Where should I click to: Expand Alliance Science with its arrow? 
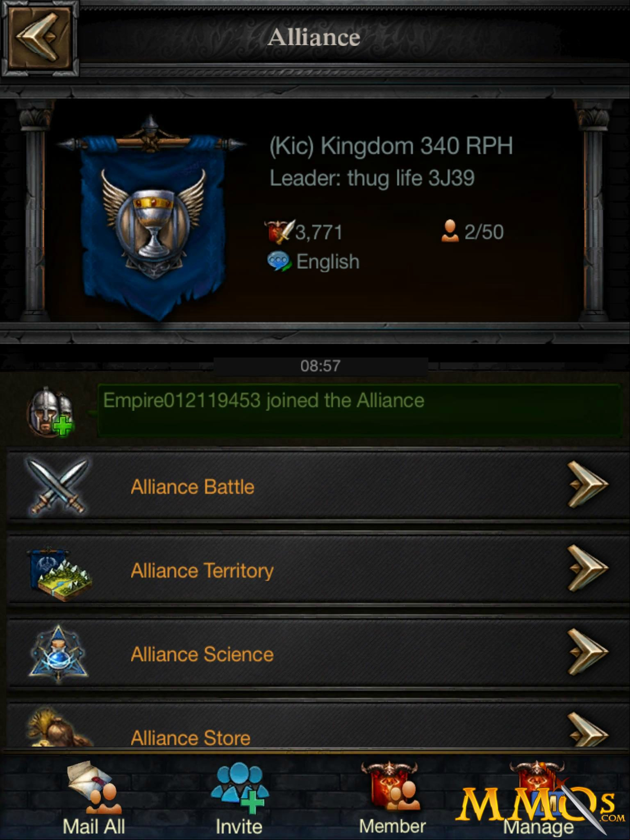[x=588, y=652]
